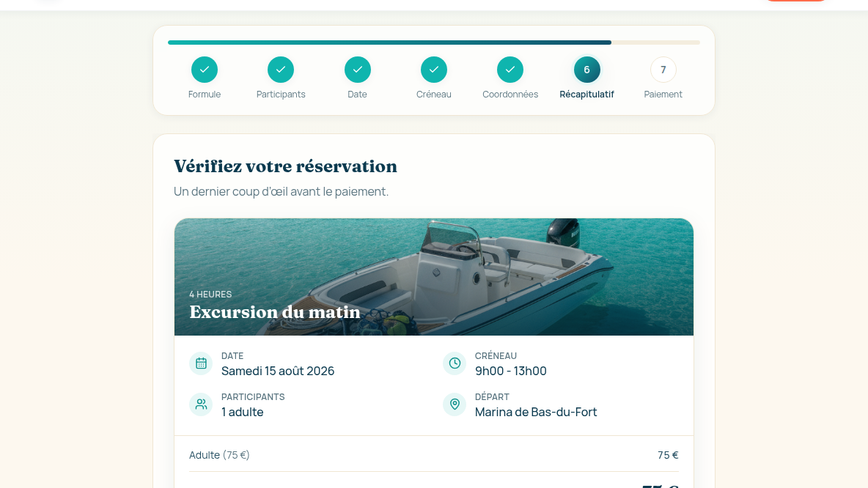Select the Formule step label
Screen dimensions: 868x488
pos(205,94)
